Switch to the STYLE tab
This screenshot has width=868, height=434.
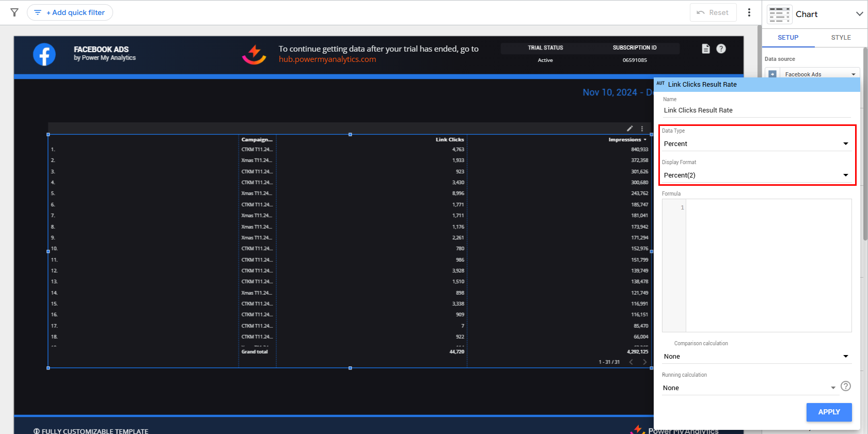click(x=841, y=38)
